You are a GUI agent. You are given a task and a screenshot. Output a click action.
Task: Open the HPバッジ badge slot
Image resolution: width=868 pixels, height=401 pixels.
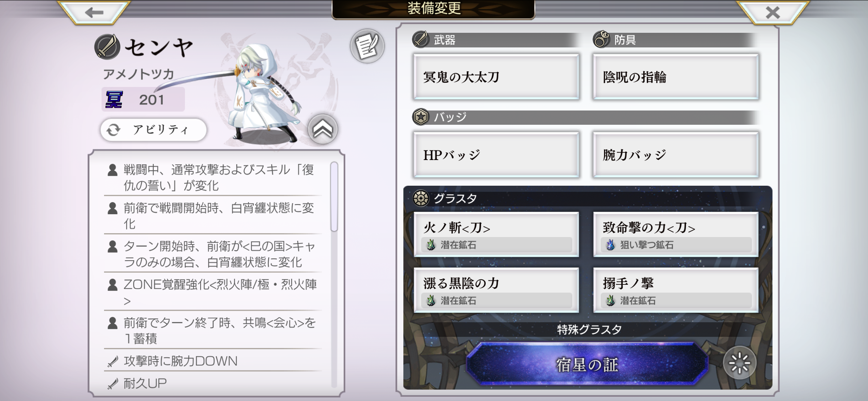pyautogui.click(x=496, y=155)
